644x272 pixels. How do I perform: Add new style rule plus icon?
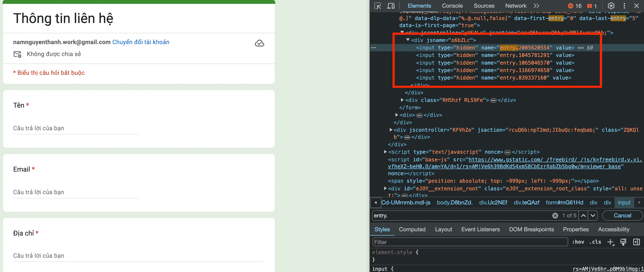611,242
